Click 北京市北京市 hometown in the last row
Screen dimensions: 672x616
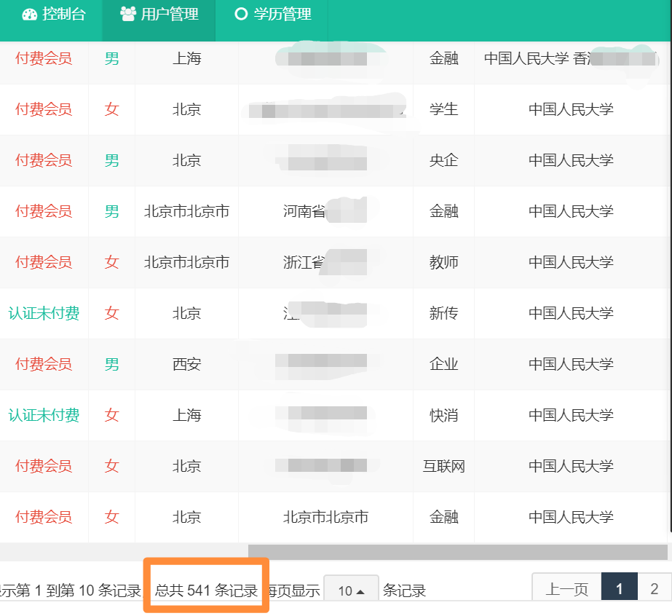(325, 518)
